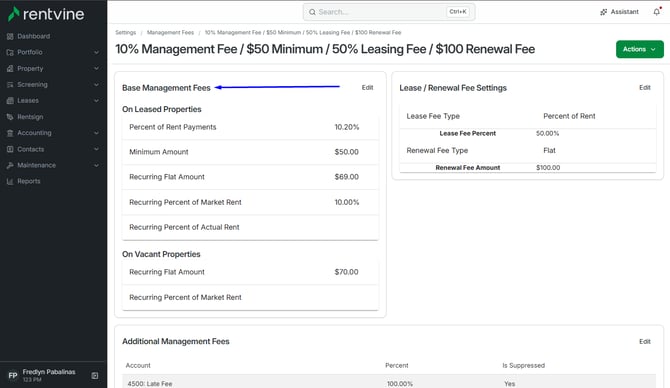Click the Fredlyn Pabalinas user name

coord(49,372)
